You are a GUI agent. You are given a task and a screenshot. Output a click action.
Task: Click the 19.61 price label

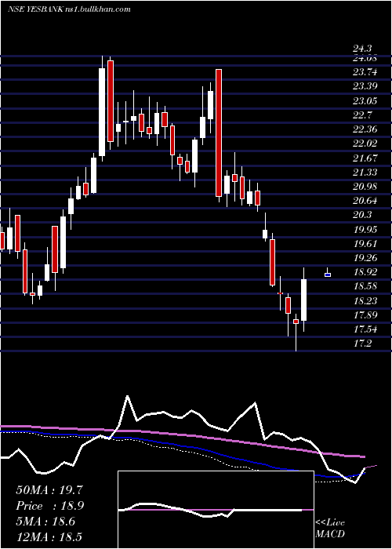tap(365, 244)
